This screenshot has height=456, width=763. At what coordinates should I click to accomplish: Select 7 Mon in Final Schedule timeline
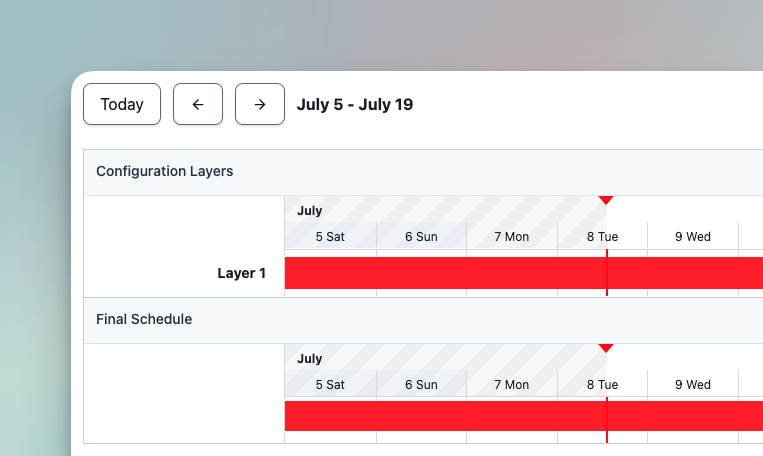click(512, 385)
